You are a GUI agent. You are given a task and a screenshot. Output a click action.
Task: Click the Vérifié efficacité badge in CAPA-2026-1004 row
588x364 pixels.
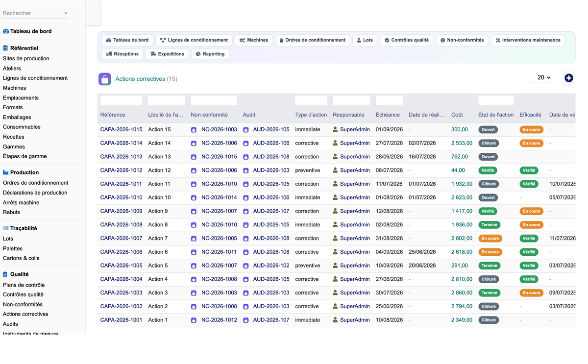pyautogui.click(x=529, y=279)
